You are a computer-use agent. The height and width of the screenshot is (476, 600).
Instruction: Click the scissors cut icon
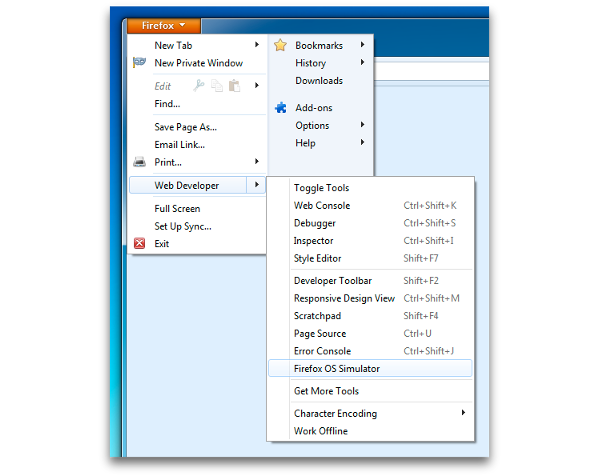coord(199,86)
